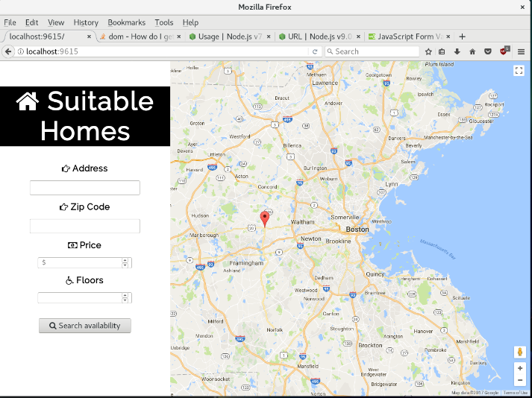Click the Waltham label on the map
The height and width of the screenshot is (398, 532).
coord(302,222)
